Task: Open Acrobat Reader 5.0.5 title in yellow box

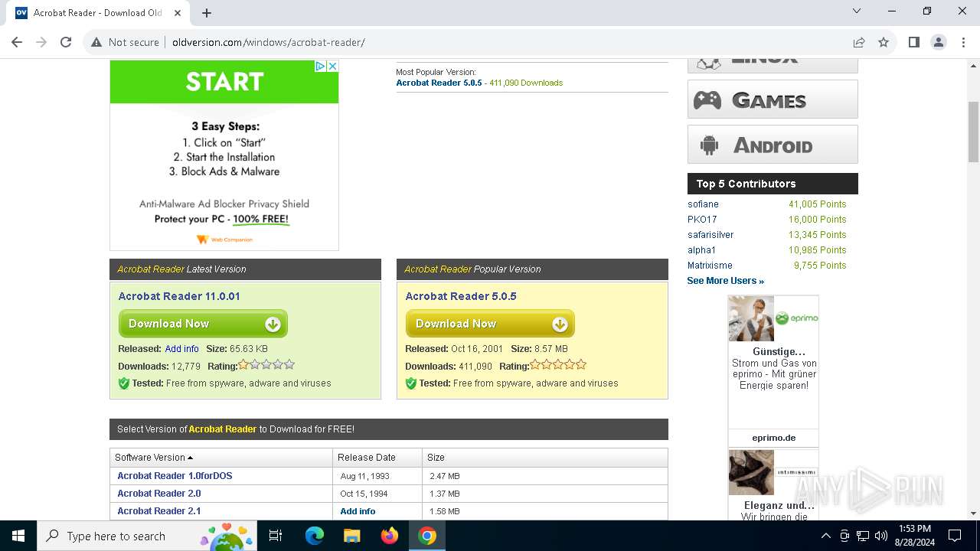Action: [461, 296]
